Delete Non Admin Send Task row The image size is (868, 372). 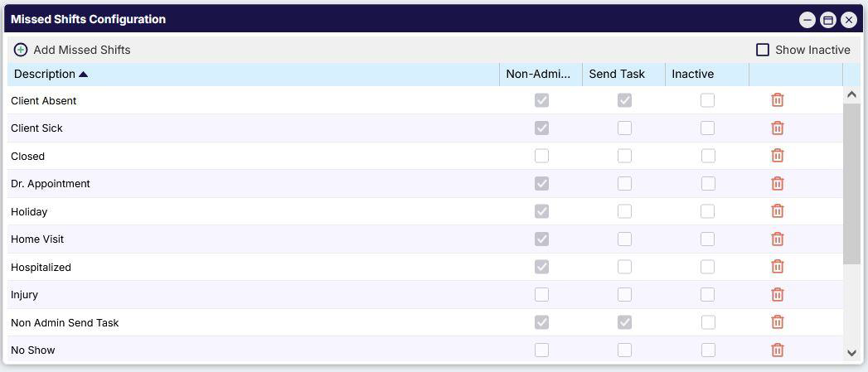coord(777,321)
